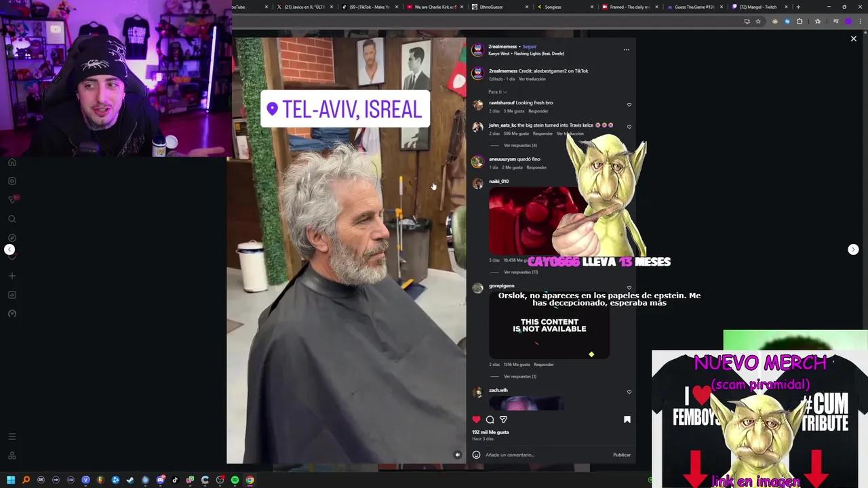This screenshot has width=868, height=488.
Task: Switch to the '(72) Mangel - Twitch' tab
Action: click(759, 7)
